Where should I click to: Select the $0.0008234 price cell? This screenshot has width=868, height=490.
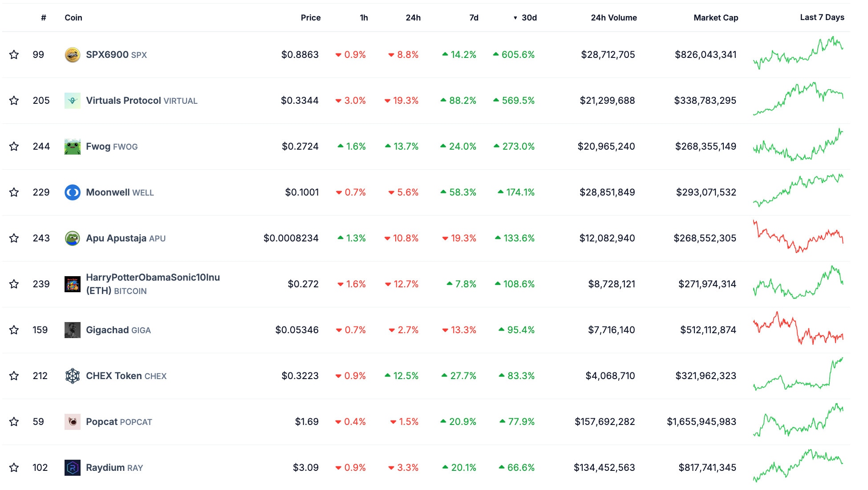point(291,238)
